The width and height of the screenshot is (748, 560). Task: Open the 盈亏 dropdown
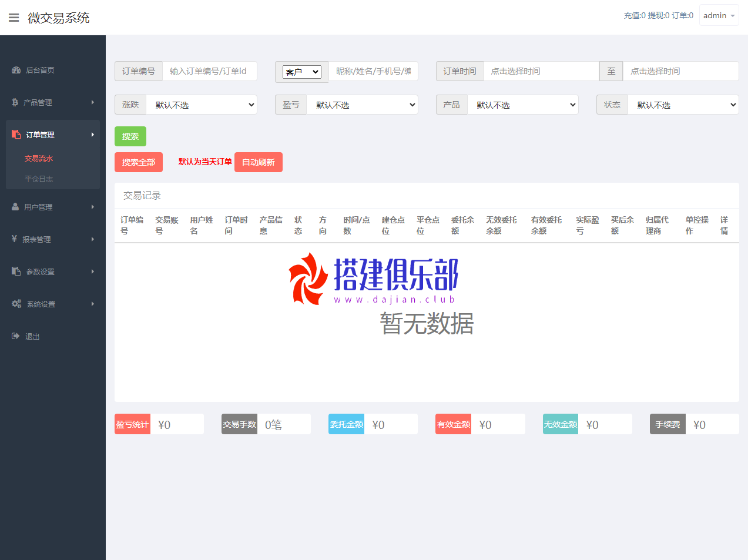362,105
